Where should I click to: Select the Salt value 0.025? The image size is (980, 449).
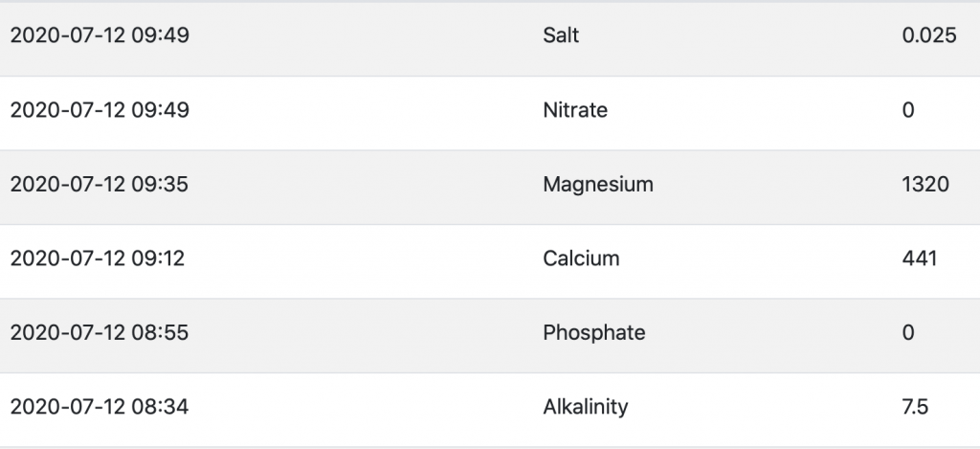(x=928, y=36)
